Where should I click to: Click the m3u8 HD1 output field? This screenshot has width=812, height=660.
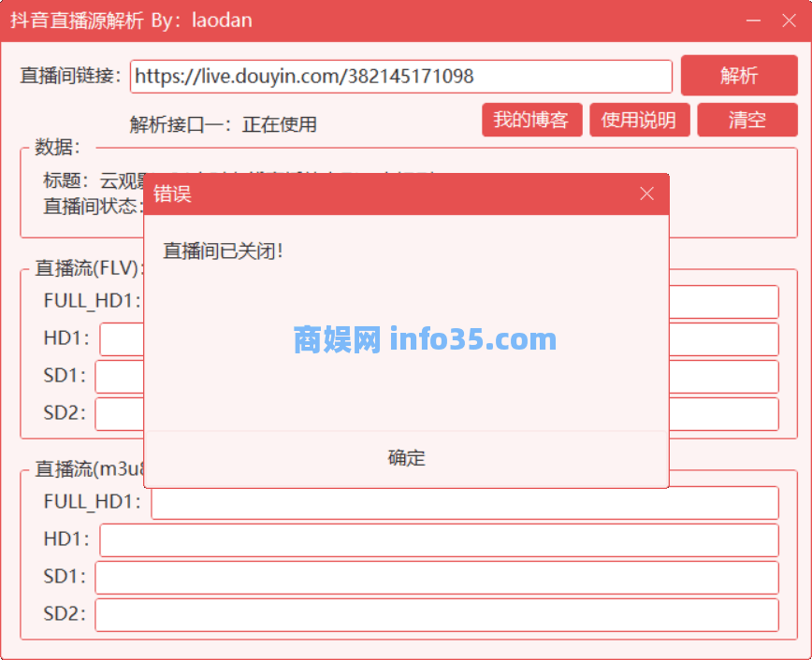(x=439, y=540)
